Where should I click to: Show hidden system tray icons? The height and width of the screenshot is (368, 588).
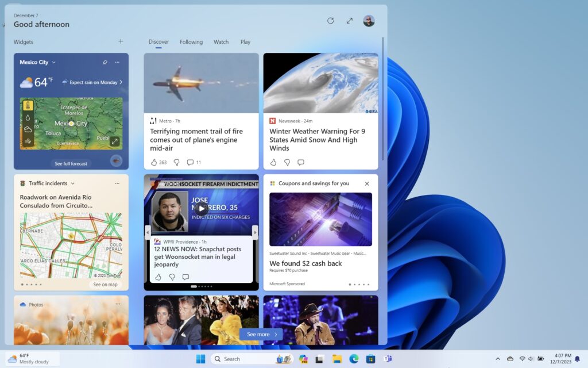[x=498, y=359]
